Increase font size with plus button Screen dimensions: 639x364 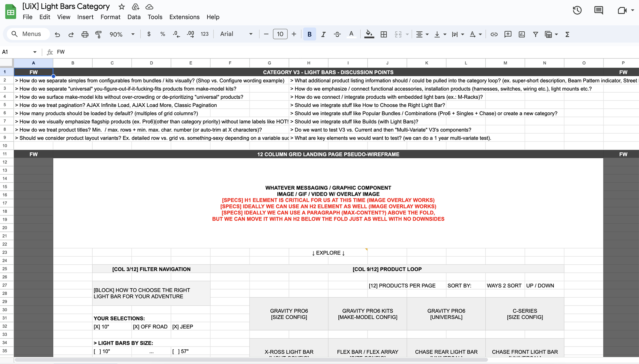[x=294, y=34]
